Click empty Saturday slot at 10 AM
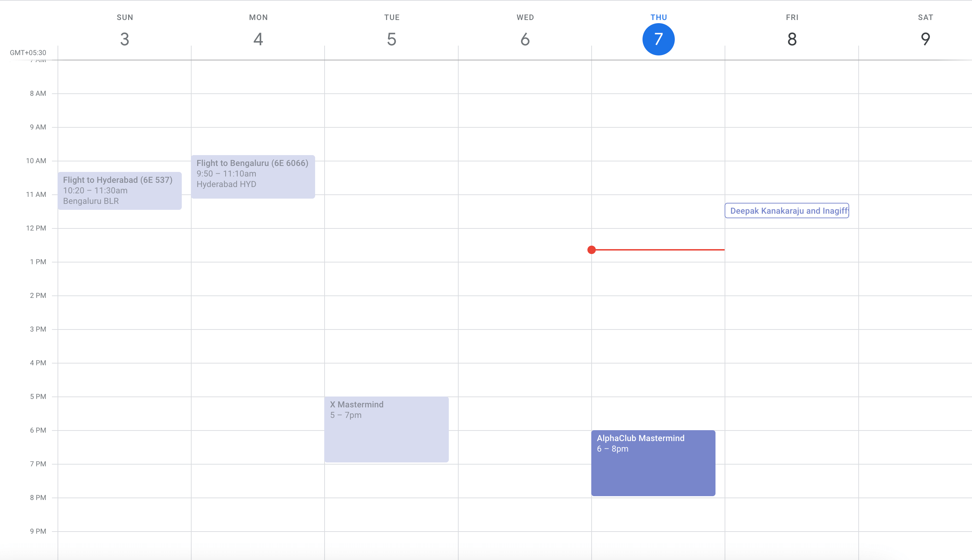972x560 pixels. click(915, 178)
